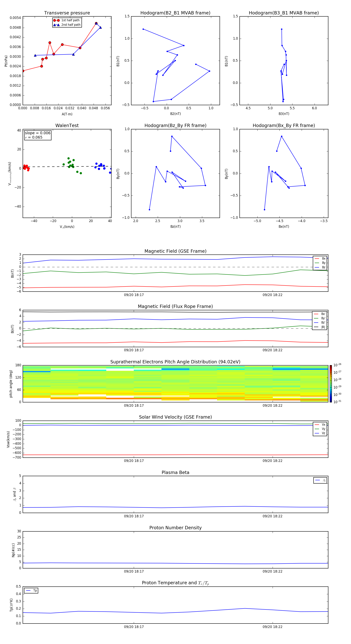Click the "Bx(nT)" x-axis label
The width and height of the screenshot is (351, 644).
pyautogui.click(x=284, y=227)
